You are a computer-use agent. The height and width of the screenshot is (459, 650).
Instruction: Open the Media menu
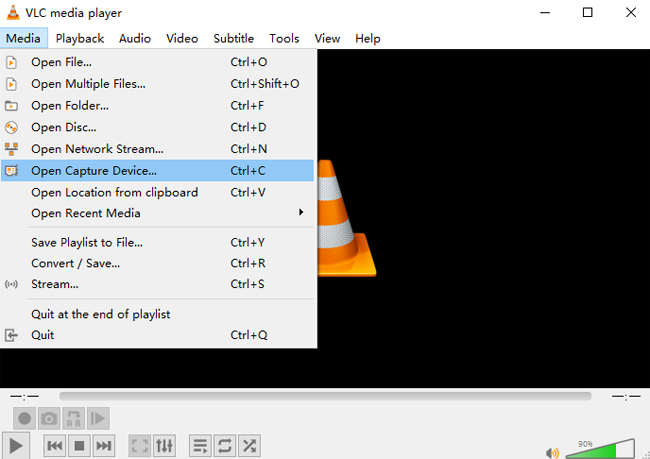point(24,38)
